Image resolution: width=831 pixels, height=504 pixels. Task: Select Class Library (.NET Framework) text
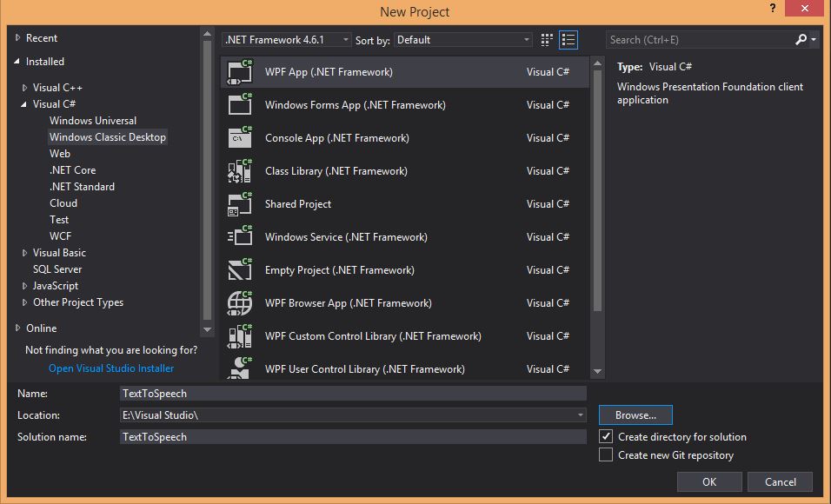click(336, 170)
